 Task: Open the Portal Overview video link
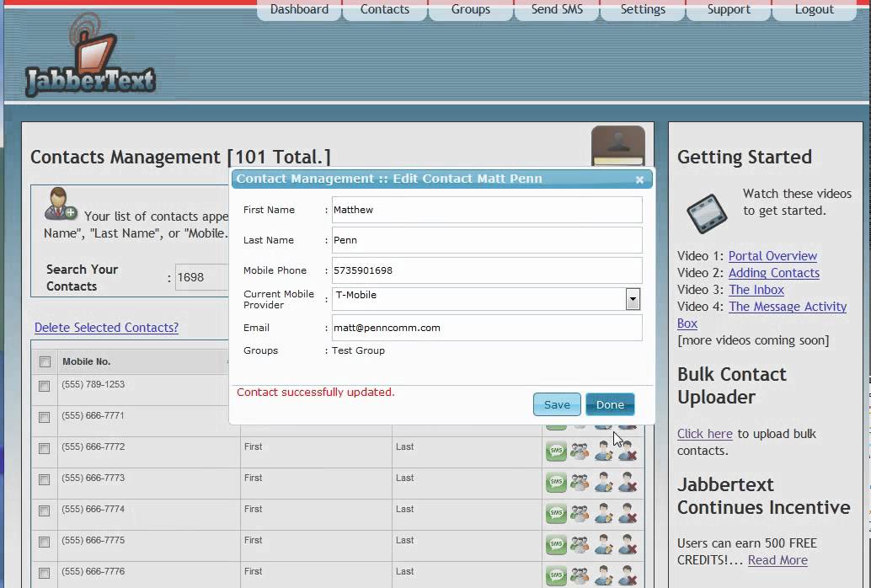point(772,255)
